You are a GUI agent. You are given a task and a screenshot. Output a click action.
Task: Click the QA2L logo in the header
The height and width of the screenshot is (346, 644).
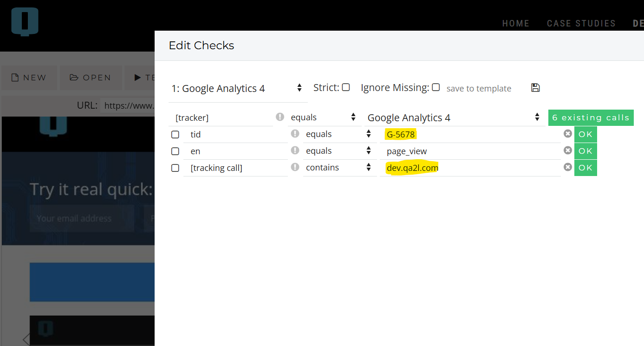25,22
